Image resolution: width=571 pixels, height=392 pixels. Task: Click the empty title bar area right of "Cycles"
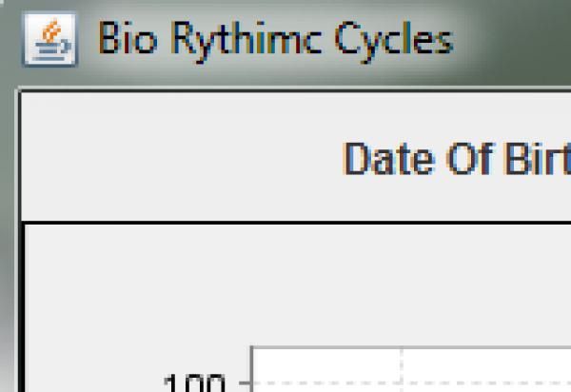click(x=514, y=40)
